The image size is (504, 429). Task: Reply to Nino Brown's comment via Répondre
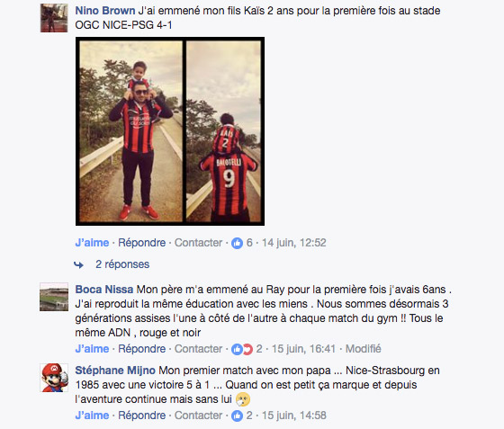click(142, 243)
